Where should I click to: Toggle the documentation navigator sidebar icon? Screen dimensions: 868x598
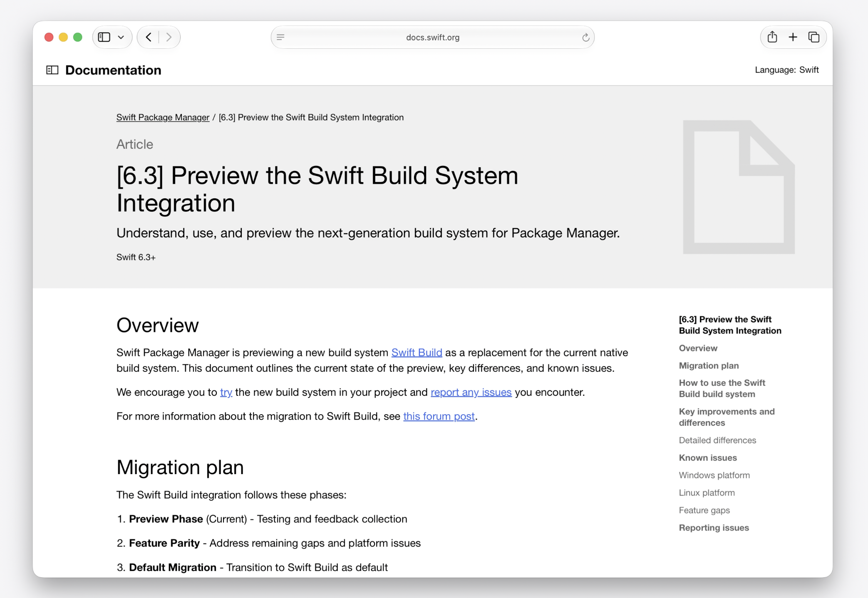pyautogui.click(x=52, y=70)
